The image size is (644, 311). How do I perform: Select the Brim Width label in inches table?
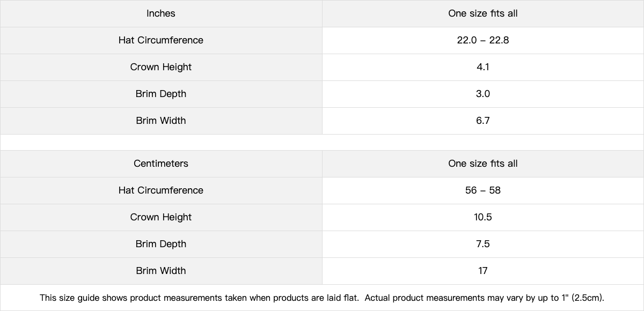pyautogui.click(x=161, y=121)
